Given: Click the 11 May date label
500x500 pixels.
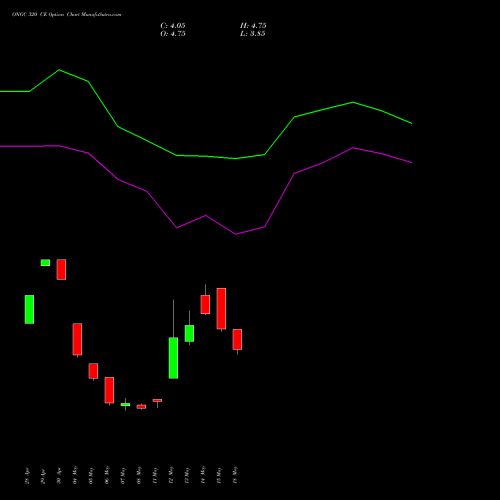Looking at the screenshot, I should click(155, 475).
